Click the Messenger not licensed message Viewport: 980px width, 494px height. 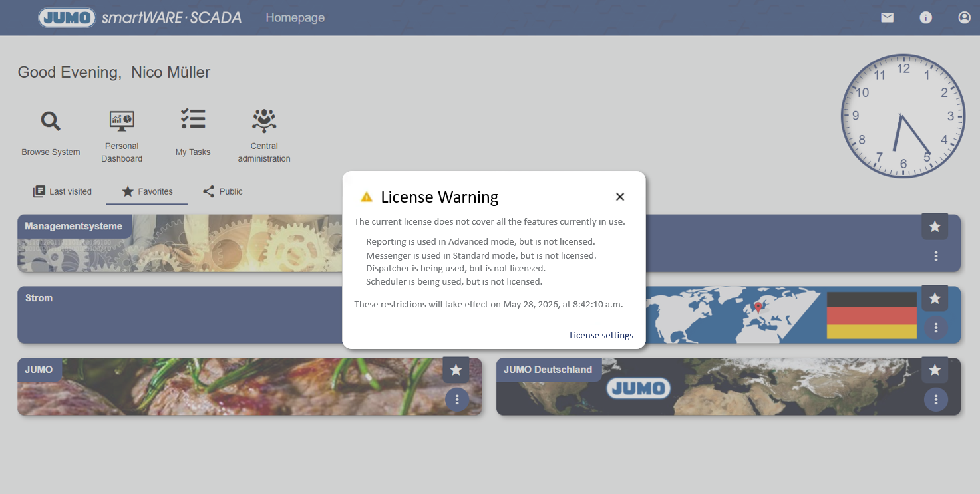[x=481, y=255]
